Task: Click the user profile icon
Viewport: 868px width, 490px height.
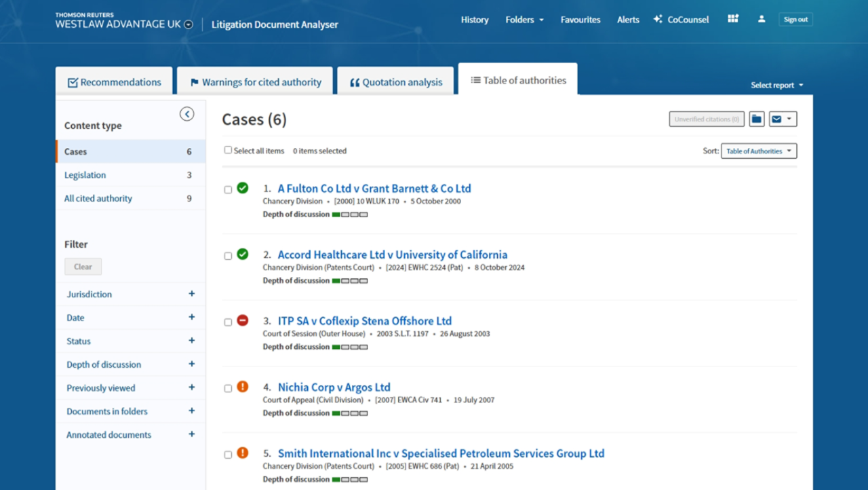Action: (762, 19)
